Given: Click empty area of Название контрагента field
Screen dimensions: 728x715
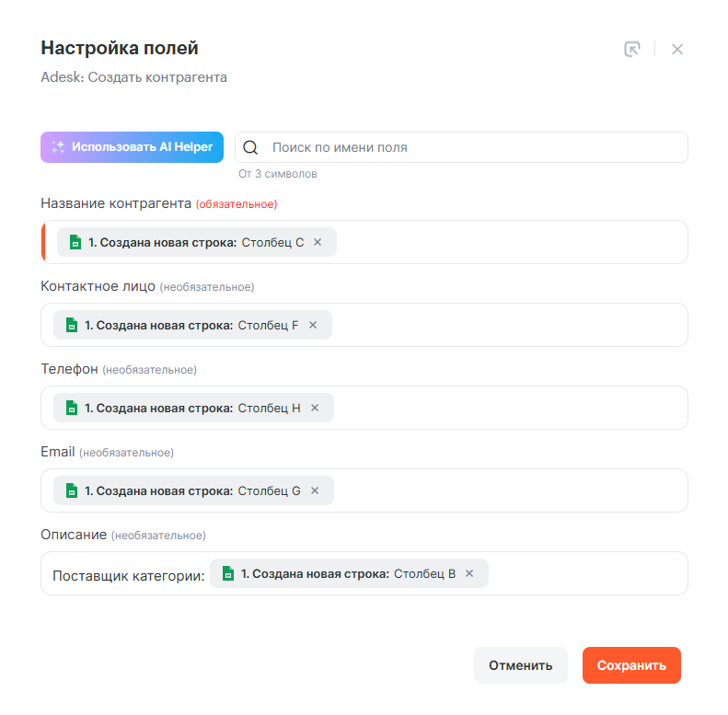Looking at the screenshot, I should click(x=511, y=242).
